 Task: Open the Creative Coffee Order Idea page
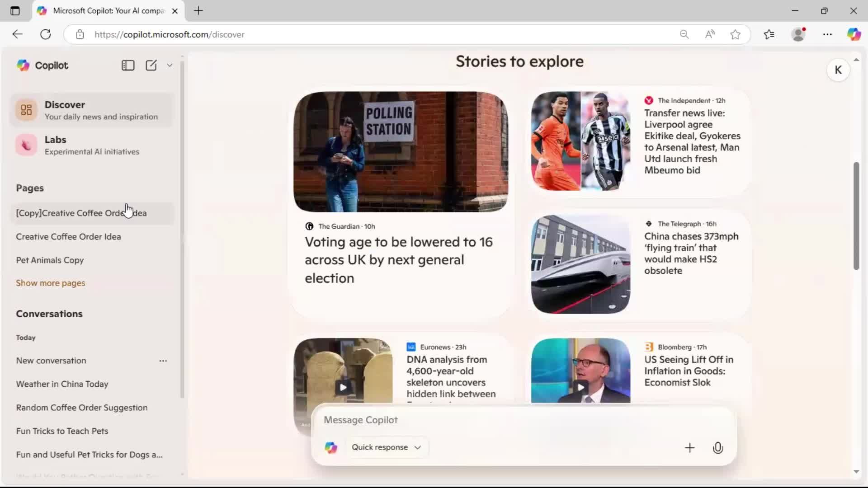click(68, 237)
